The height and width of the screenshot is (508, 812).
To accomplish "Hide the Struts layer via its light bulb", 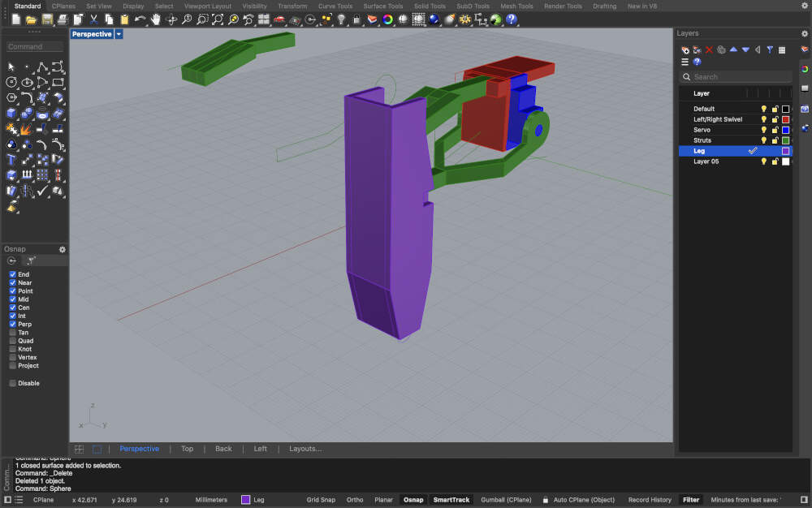I will (x=764, y=140).
